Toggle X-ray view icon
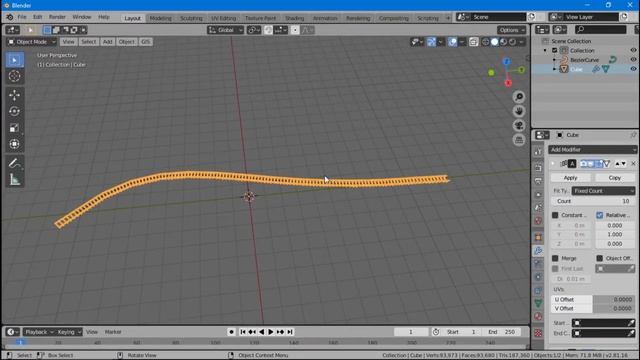This screenshot has width=640, height=360. point(473,42)
